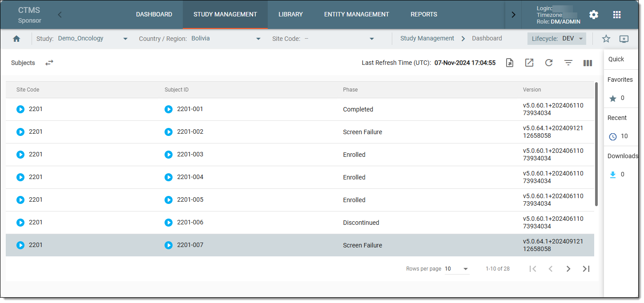644x303 pixels.
Task: Click the Study Management breadcrumb
Action: [427, 39]
